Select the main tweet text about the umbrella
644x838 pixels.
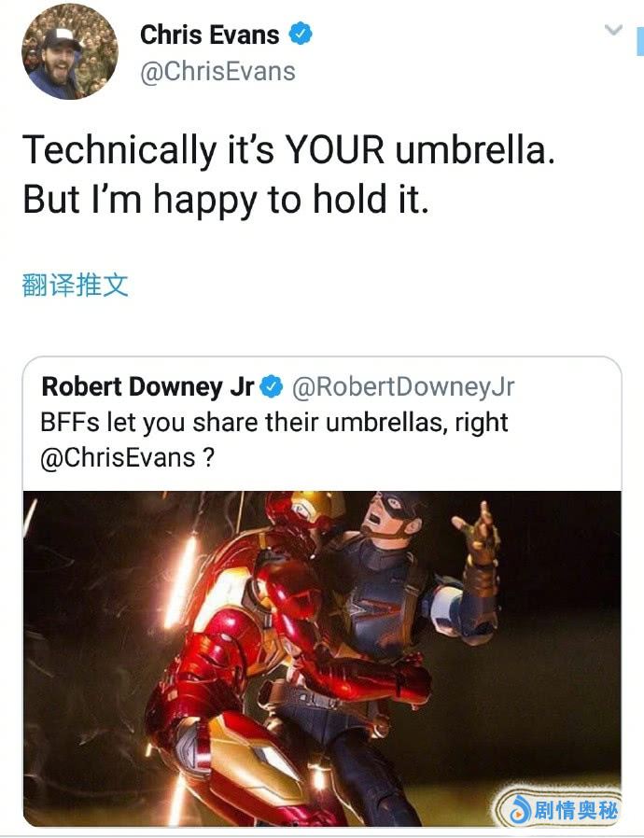tap(288, 175)
